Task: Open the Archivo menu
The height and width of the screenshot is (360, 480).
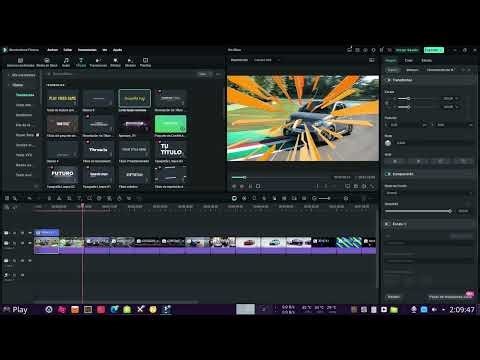Action: point(53,50)
